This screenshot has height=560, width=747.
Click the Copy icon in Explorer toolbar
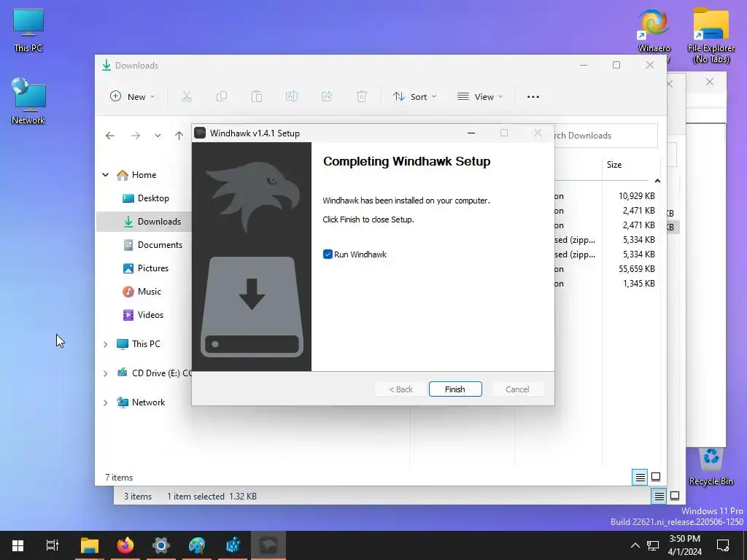click(x=222, y=97)
